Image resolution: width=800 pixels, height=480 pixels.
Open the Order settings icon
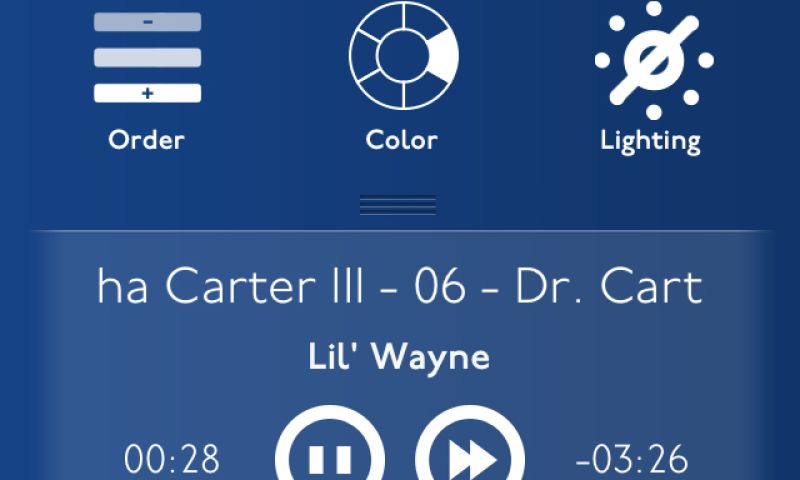147,58
